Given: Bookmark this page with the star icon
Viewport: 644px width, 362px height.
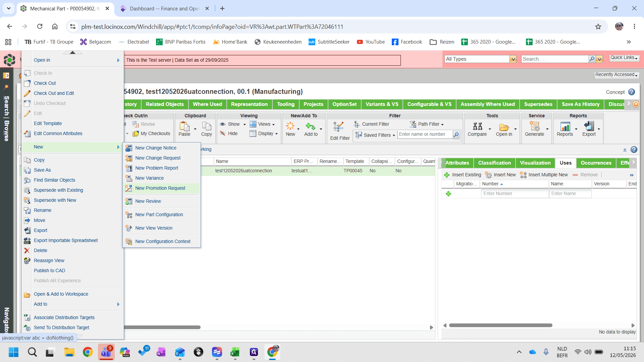Looking at the screenshot, I should 598,26.
